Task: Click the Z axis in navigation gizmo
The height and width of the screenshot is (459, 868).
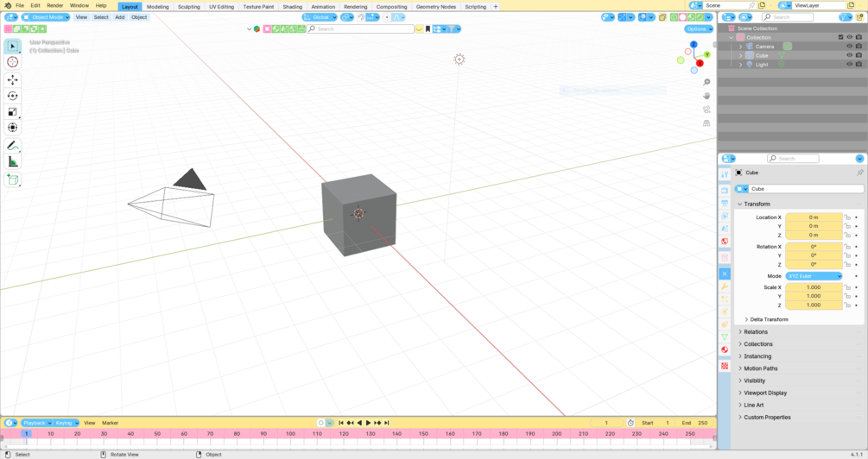Action: click(694, 44)
